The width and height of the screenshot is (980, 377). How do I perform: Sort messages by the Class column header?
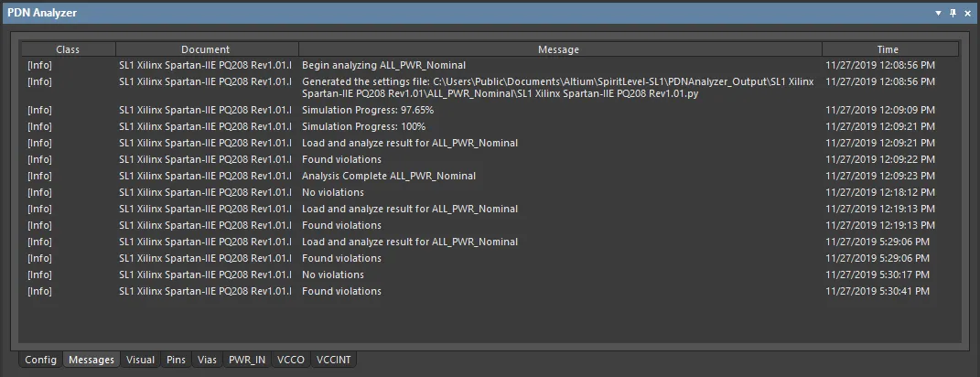pyautogui.click(x=68, y=49)
